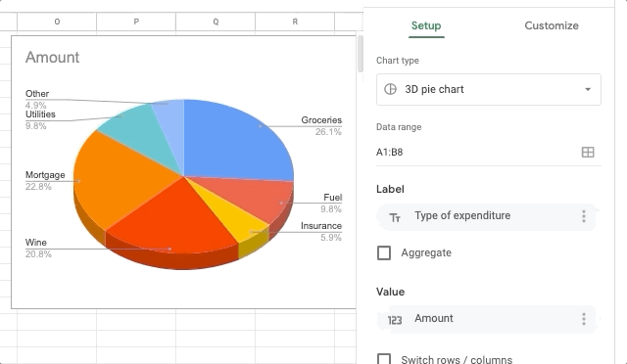This screenshot has height=364, width=627.
Task: Toggle the Switch rows / columns checkbox
Action: point(384,358)
